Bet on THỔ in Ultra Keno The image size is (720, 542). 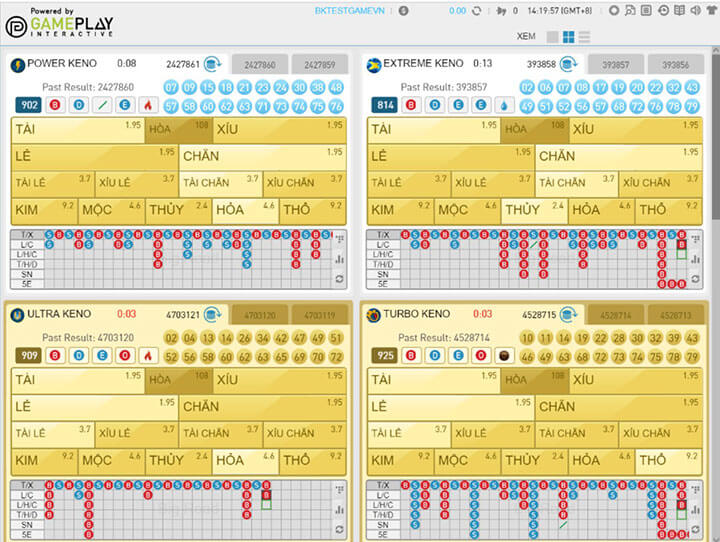coord(312,462)
